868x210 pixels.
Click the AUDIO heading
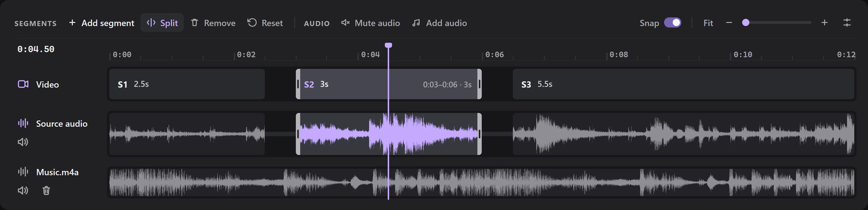tap(317, 23)
